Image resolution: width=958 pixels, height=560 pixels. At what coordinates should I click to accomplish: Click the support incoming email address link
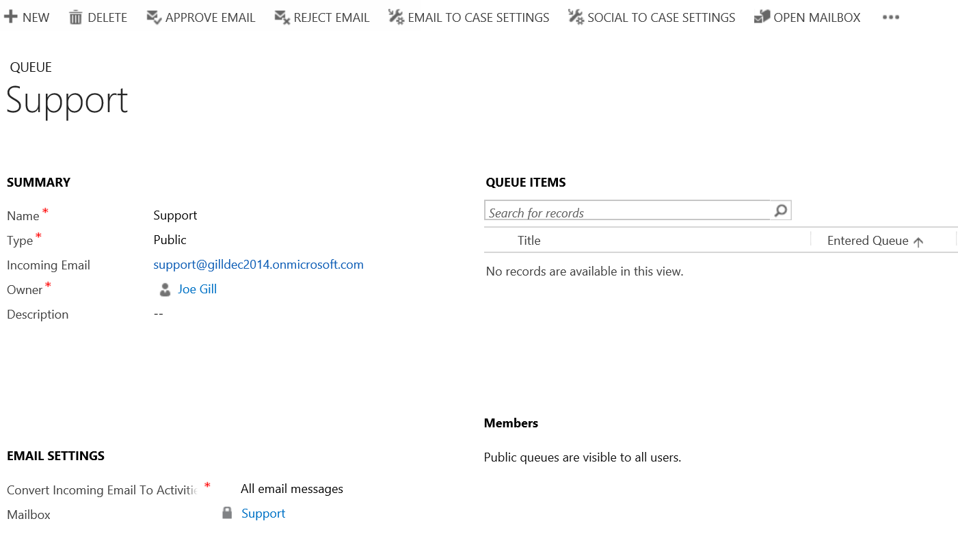pos(258,265)
